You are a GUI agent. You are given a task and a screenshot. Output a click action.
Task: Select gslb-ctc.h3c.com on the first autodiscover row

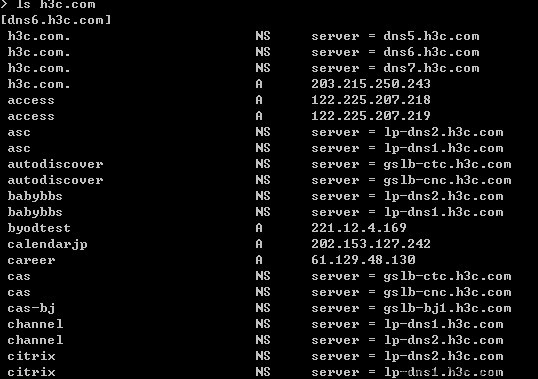coord(447,165)
